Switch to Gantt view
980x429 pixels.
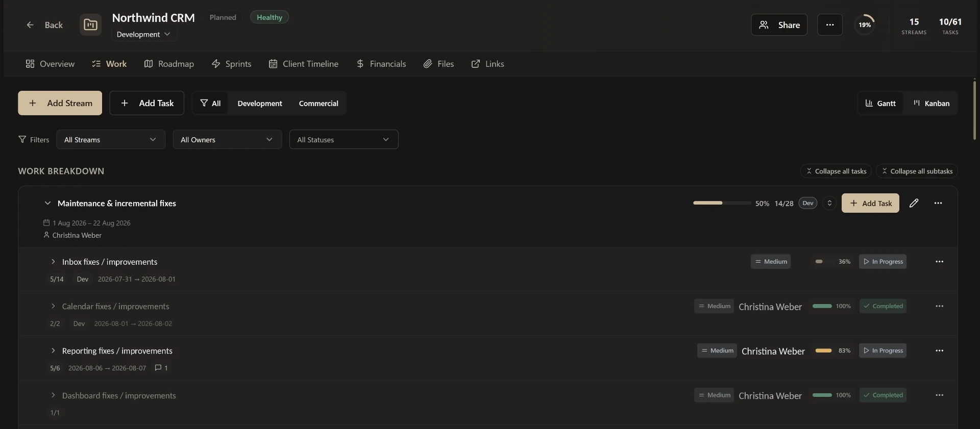(x=880, y=103)
